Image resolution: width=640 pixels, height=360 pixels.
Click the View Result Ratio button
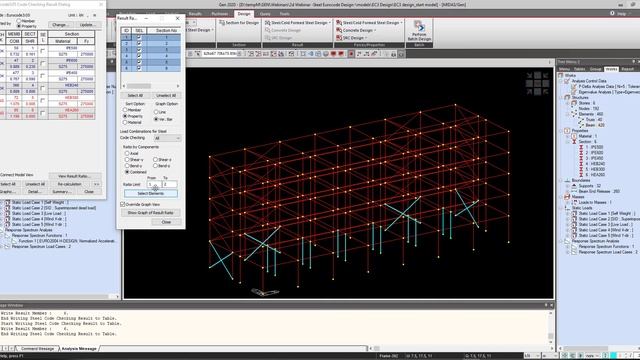coord(74,176)
